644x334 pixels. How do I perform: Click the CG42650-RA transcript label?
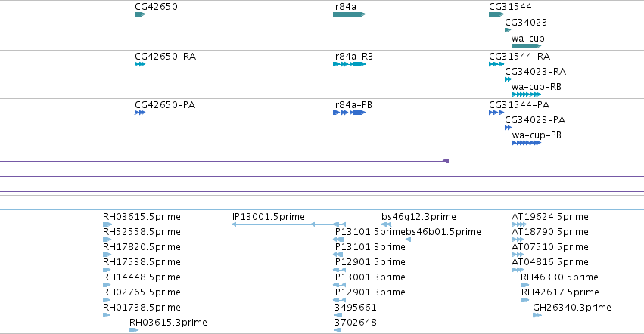coord(165,57)
